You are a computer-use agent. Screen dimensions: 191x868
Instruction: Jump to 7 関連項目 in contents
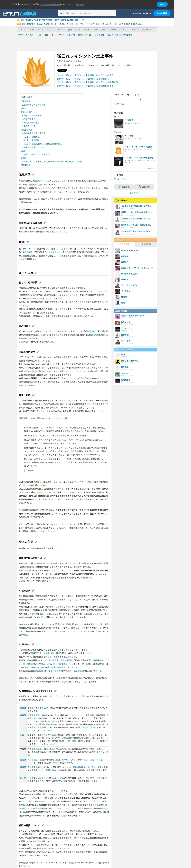pos(25,165)
